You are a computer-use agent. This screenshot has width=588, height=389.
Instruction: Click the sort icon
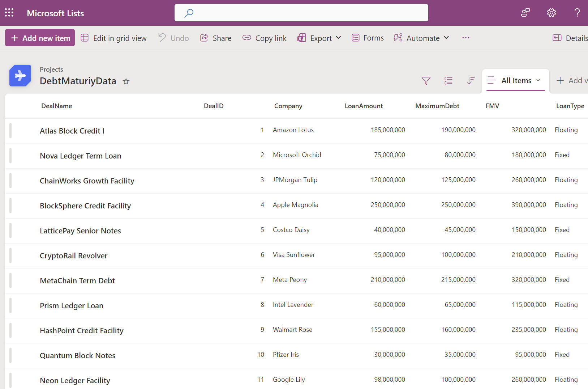[x=470, y=81]
